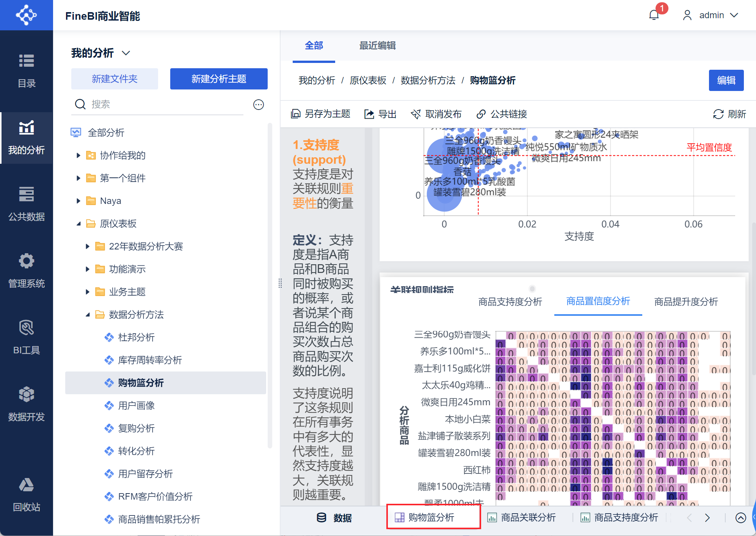This screenshot has height=536, width=756.
Task: Collapse the 数据分析方法 folder
Action: click(x=88, y=315)
